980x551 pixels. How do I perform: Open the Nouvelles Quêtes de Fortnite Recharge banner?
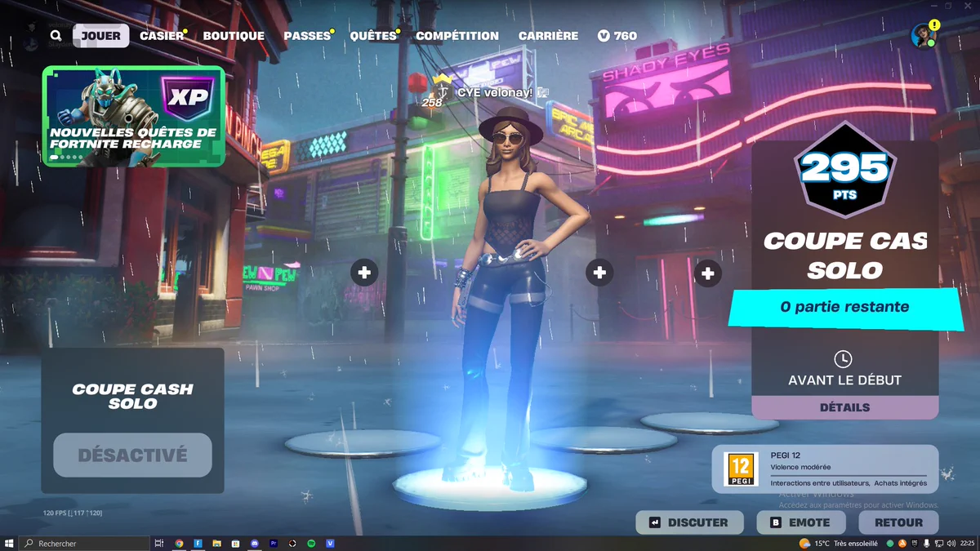tap(133, 116)
